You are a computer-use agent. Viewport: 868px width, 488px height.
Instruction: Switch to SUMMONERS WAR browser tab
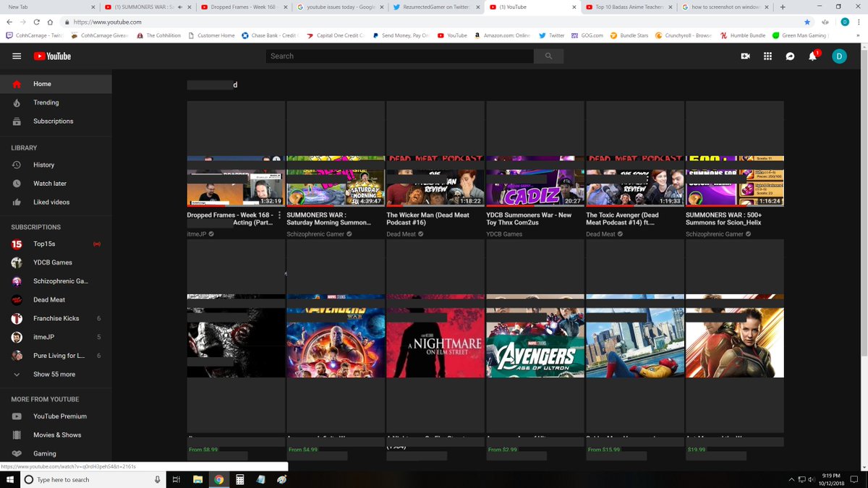[145, 7]
